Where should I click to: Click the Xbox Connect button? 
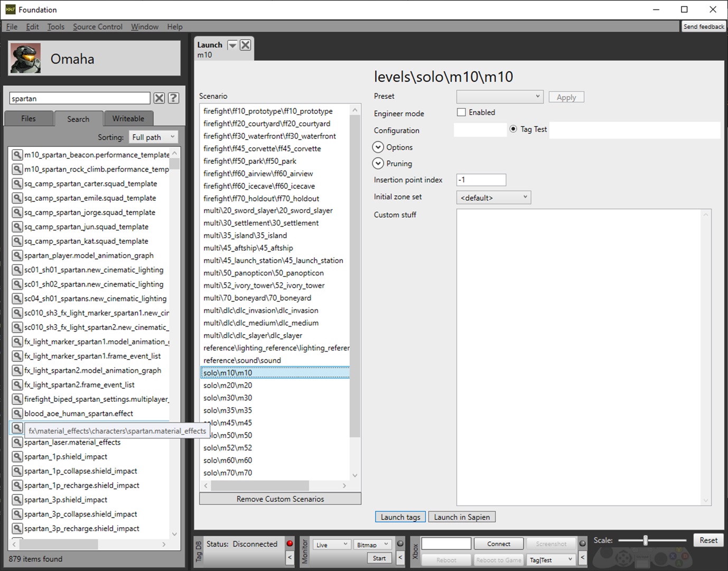[499, 544]
